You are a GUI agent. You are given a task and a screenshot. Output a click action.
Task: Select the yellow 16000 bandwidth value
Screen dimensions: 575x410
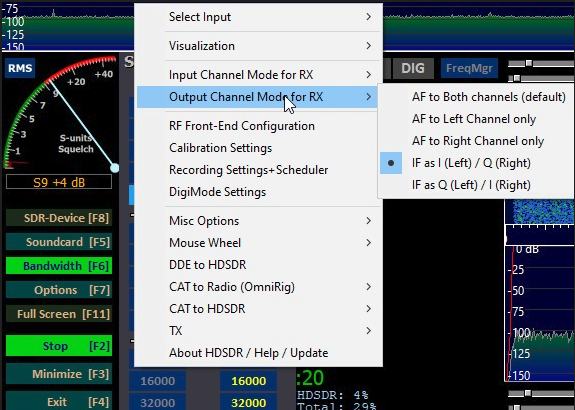pos(248,381)
